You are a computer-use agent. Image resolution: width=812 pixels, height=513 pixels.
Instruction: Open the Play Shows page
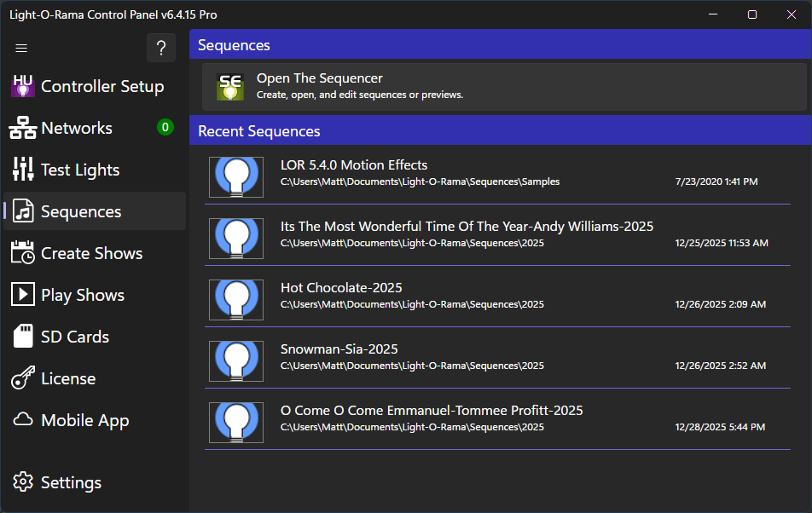click(x=83, y=296)
